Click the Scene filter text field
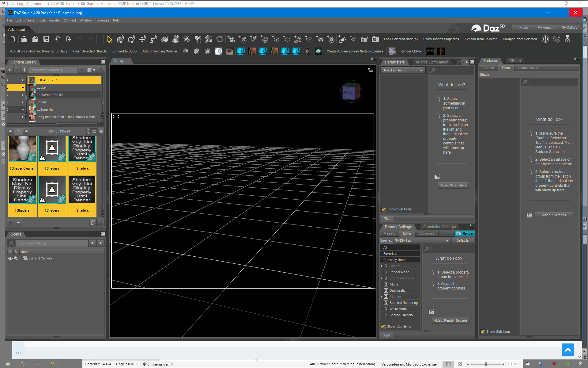Image resolution: width=588 pixels, height=368 pixels. point(51,243)
